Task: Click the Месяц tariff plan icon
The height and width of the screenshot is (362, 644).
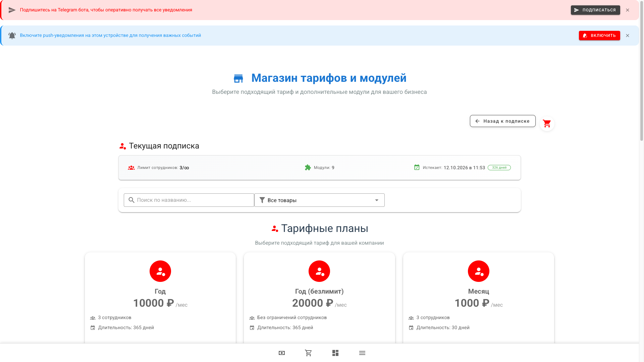Action: (478, 271)
